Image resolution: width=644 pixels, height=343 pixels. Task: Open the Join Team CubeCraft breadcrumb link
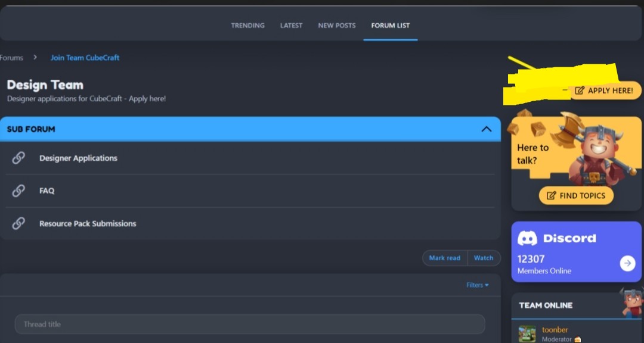[x=85, y=58]
